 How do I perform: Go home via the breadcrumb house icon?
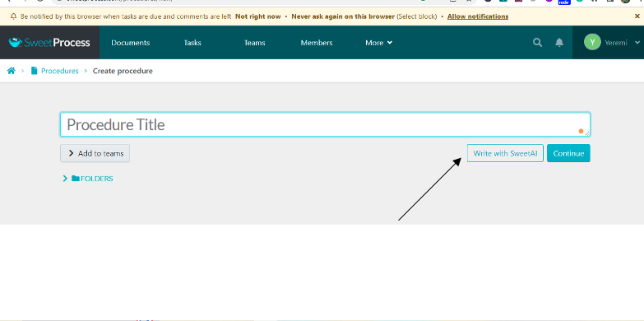(x=11, y=71)
